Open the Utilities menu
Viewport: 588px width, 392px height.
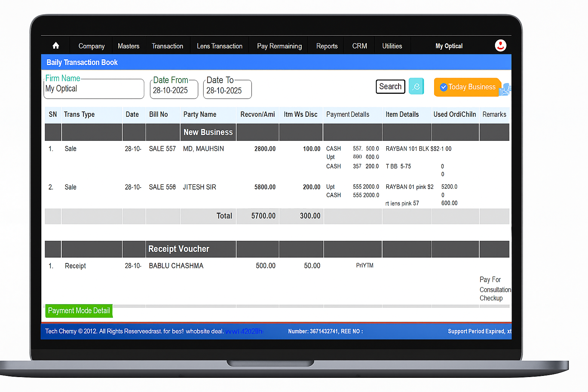(392, 46)
